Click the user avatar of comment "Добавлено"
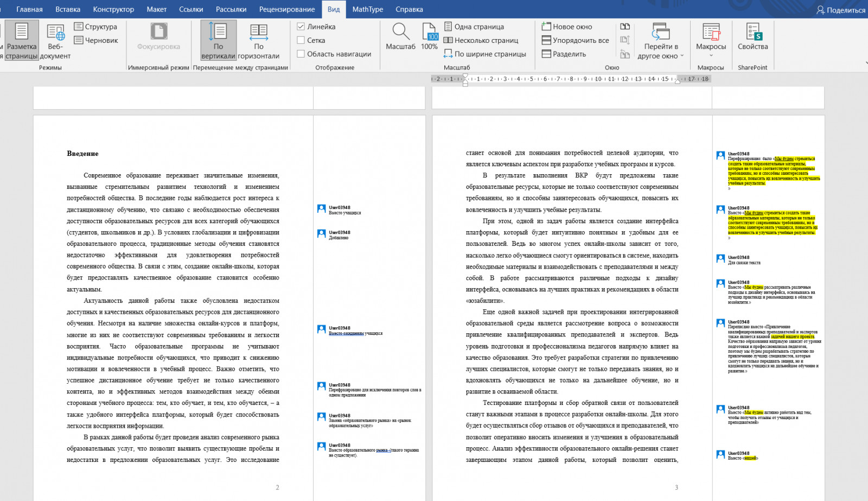Viewport: 868px width, 501px height. 322,234
